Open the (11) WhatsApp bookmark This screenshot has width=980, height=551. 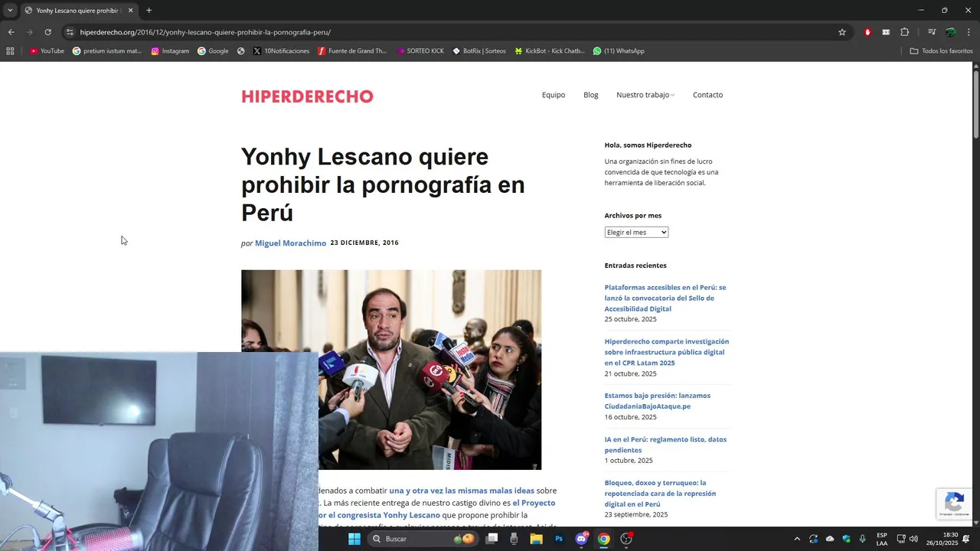pos(619,51)
